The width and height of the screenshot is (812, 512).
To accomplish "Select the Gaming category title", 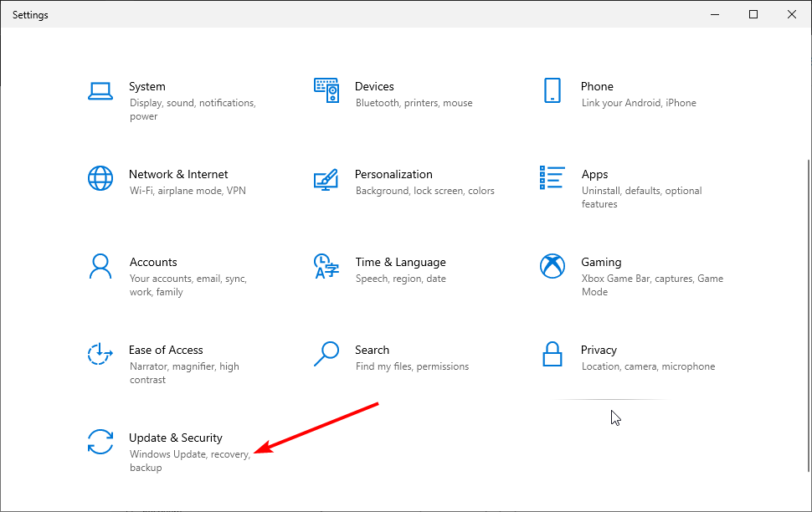I will point(601,263).
